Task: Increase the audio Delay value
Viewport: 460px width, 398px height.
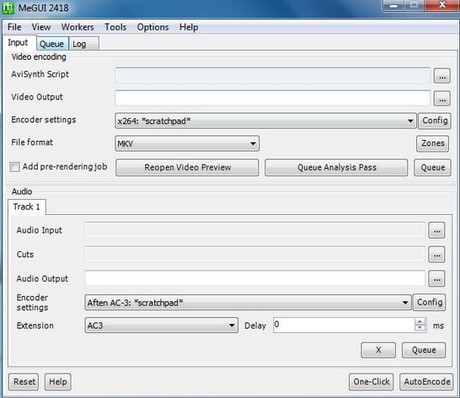Action: click(x=420, y=322)
